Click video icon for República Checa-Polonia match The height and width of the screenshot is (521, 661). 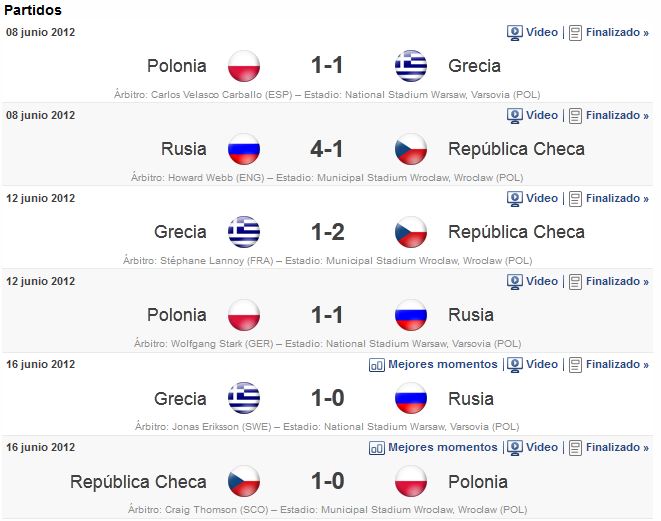[x=514, y=448]
